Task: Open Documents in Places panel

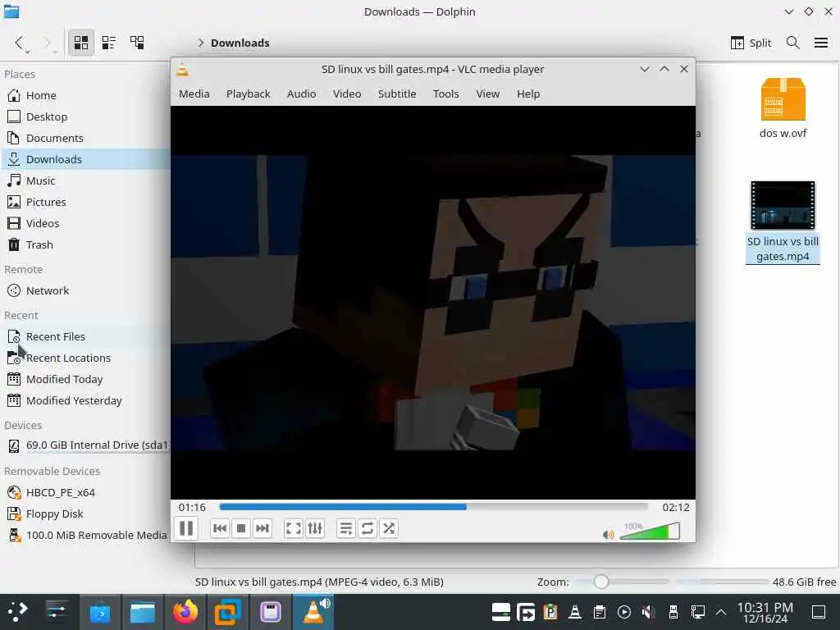Action: pyautogui.click(x=85, y=138)
